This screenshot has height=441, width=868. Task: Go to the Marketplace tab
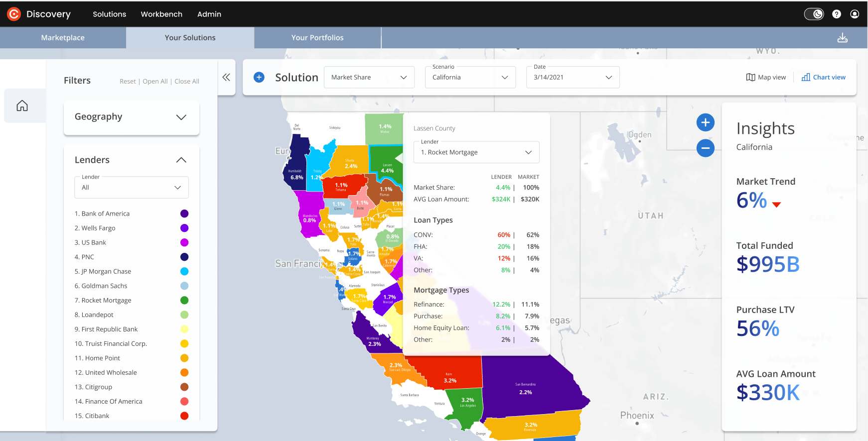coord(63,38)
